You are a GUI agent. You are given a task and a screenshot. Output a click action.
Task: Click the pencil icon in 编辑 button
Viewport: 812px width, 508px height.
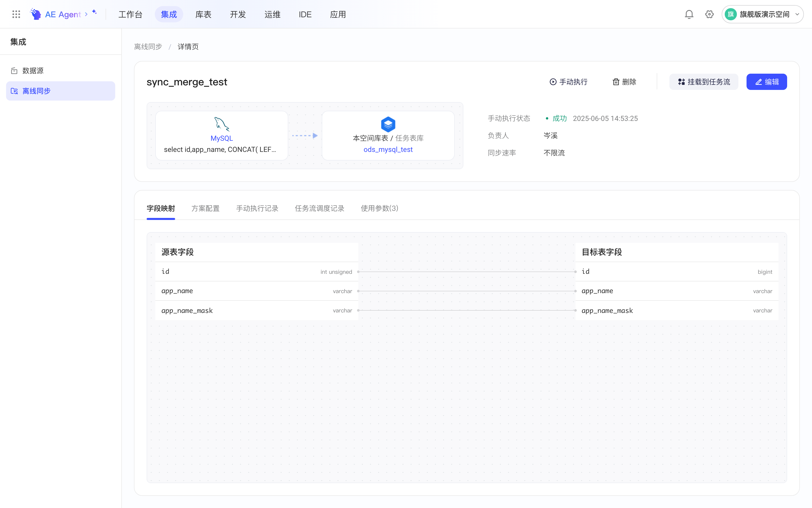[759, 82]
